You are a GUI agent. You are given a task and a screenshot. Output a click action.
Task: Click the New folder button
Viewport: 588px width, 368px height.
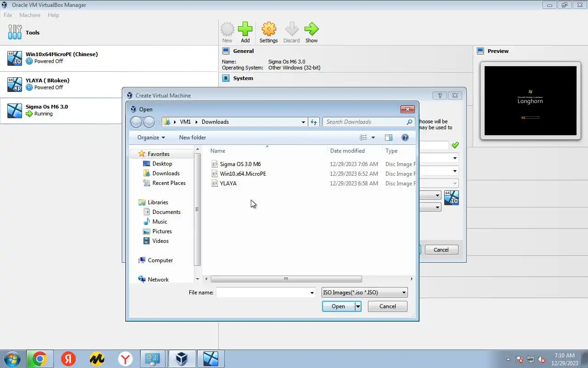(x=192, y=138)
